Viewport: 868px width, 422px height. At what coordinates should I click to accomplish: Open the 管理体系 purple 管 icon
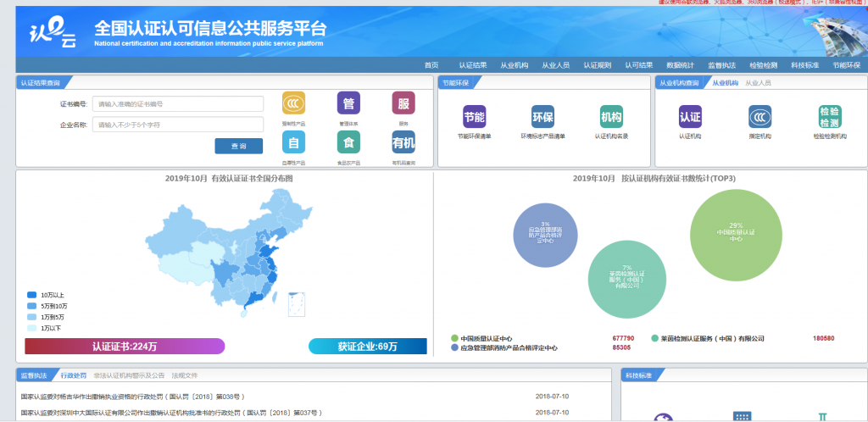(348, 103)
